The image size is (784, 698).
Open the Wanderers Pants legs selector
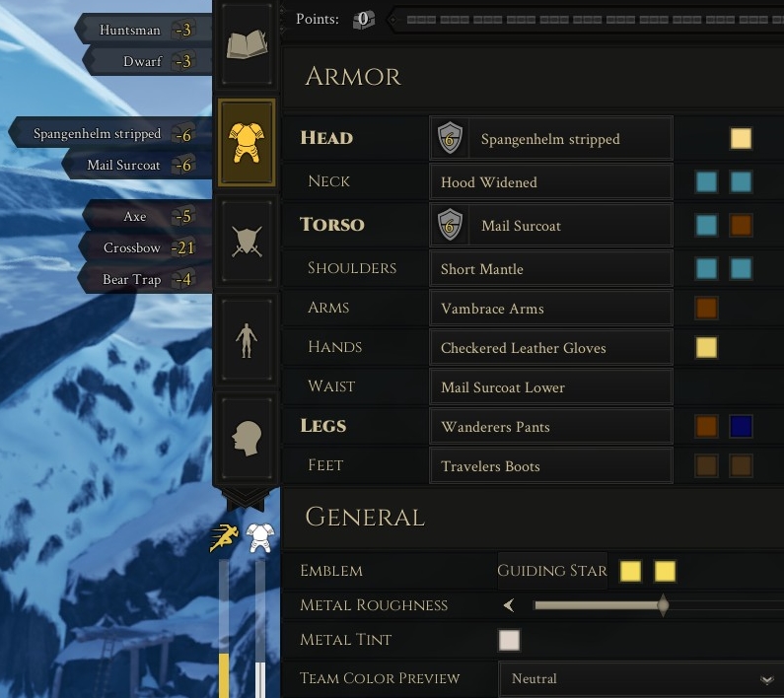tap(551, 427)
